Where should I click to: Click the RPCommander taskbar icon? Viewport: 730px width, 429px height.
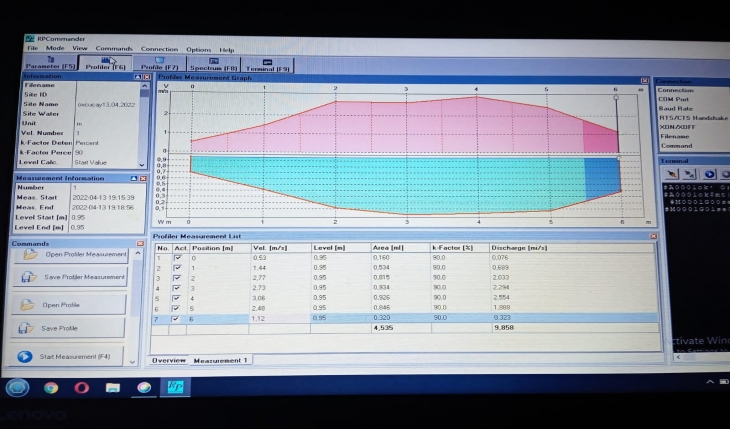pyautogui.click(x=175, y=387)
